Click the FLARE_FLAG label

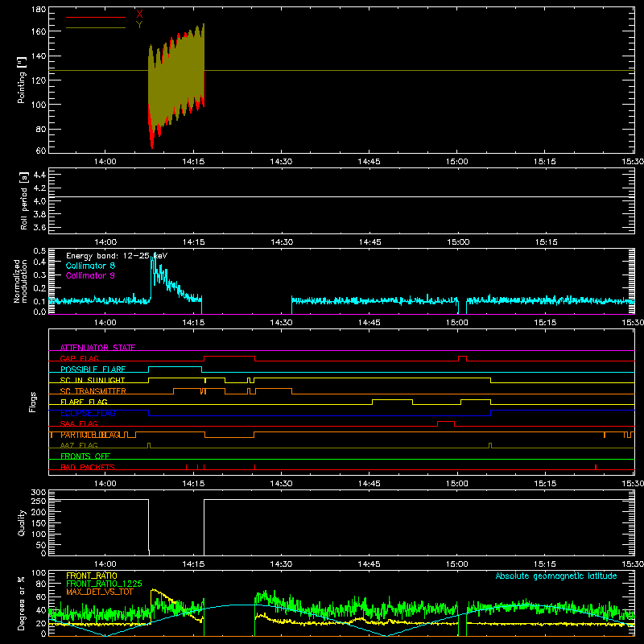tap(84, 402)
